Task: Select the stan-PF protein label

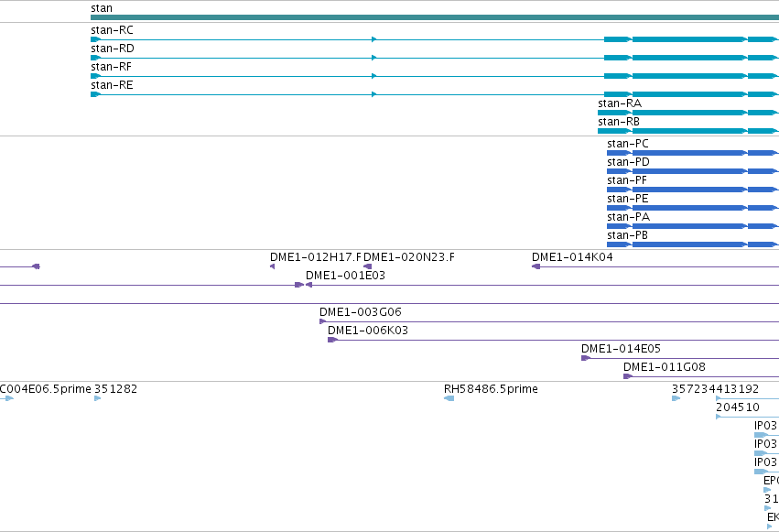Action: pos(627,180)
